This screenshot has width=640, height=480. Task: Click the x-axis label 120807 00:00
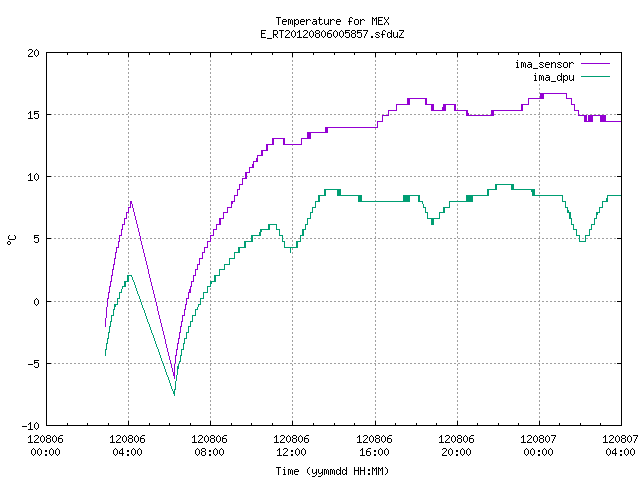point(538,445)
